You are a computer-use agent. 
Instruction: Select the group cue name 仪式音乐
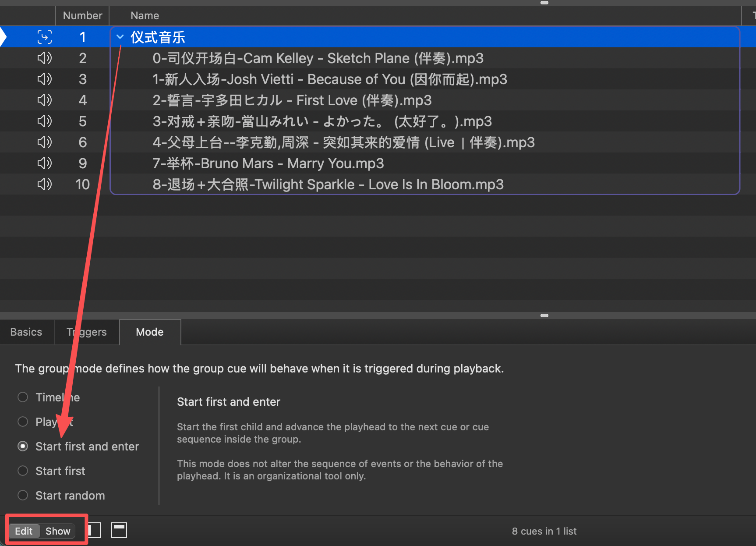tap(158, 37)
